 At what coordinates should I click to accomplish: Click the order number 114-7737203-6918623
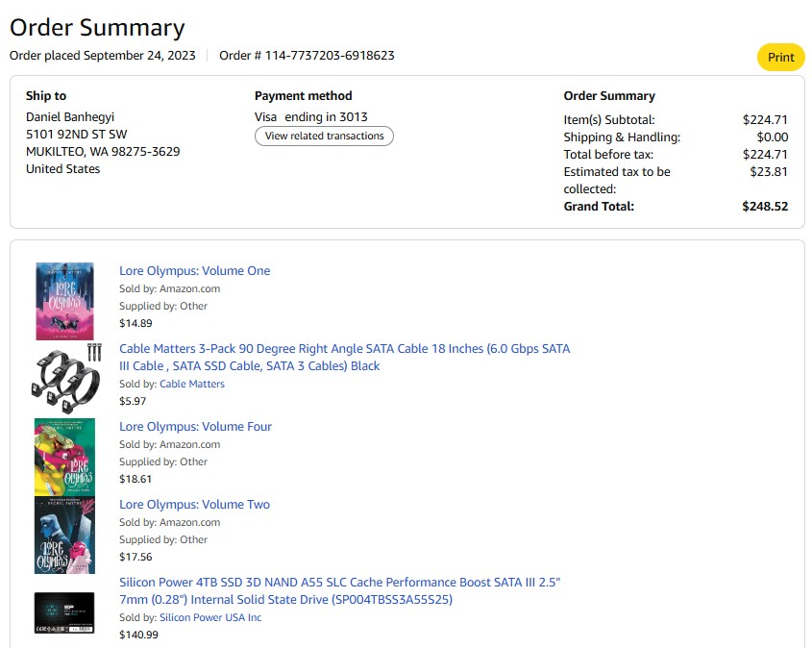tap(330, 56)
